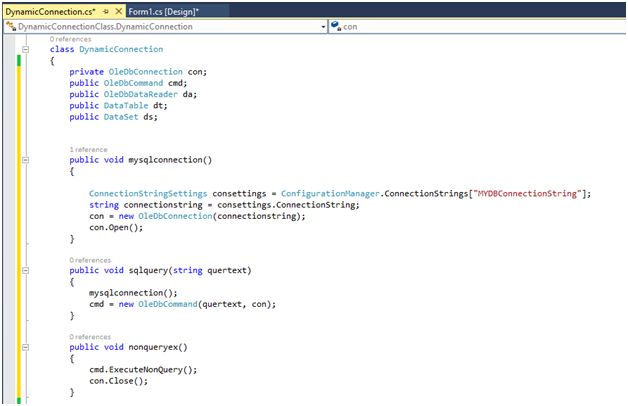This screenshot has width=628, height=406.
Task: Click the DataSet ds declaration
Action: (113, 117)
